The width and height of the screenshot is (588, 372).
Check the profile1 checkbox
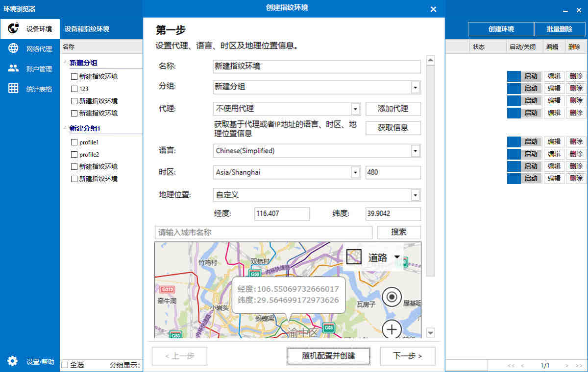click(x=74, y=142)
